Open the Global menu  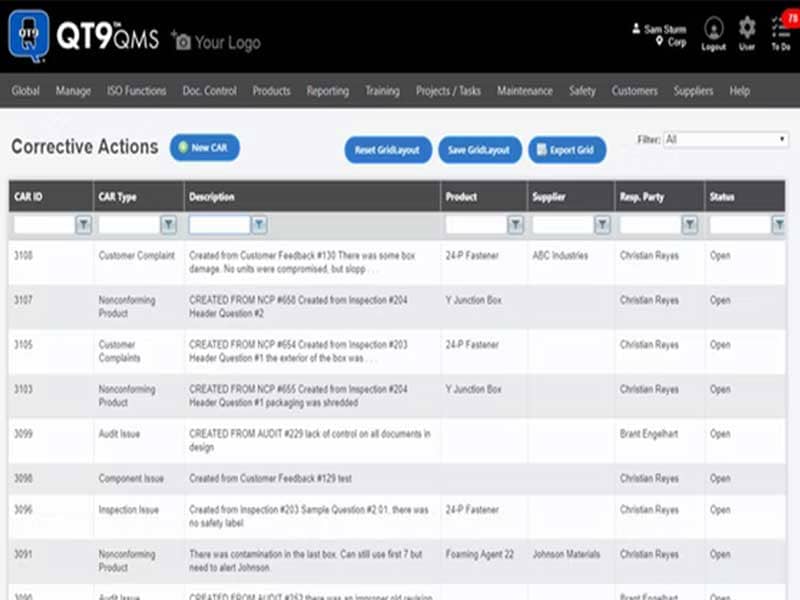click(26, 91)
